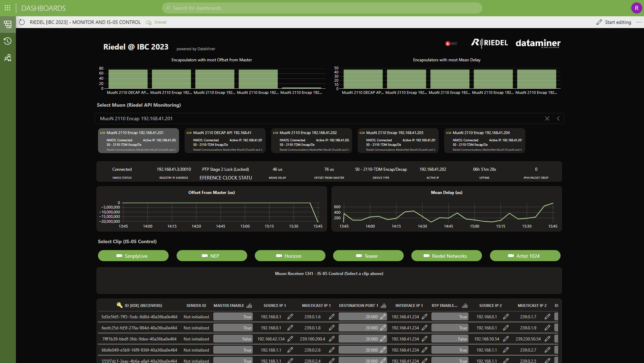Image resolution: width=644 pixels, height=363 pixels.
Task: Edit Multicast IP 2 239.0.1.7 pencil icon
Action: (547, 317)
